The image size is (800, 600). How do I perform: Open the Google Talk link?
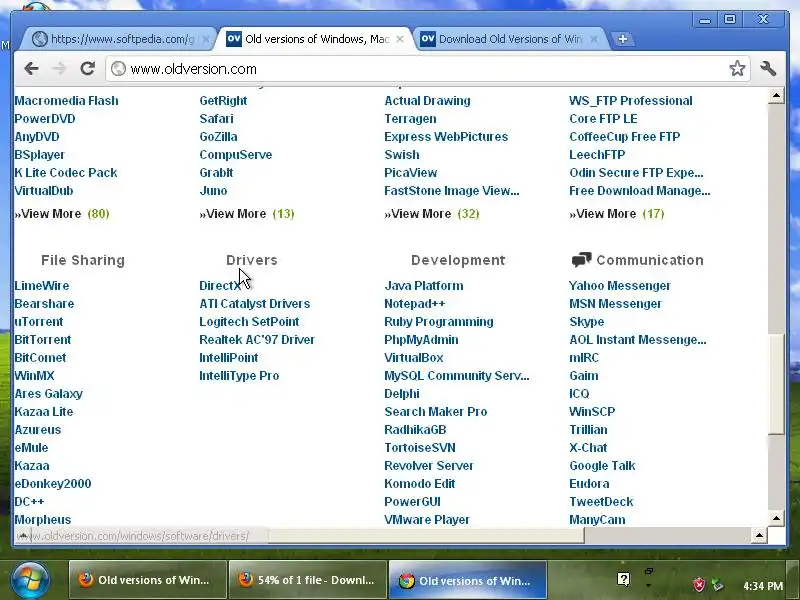(603, 466)
